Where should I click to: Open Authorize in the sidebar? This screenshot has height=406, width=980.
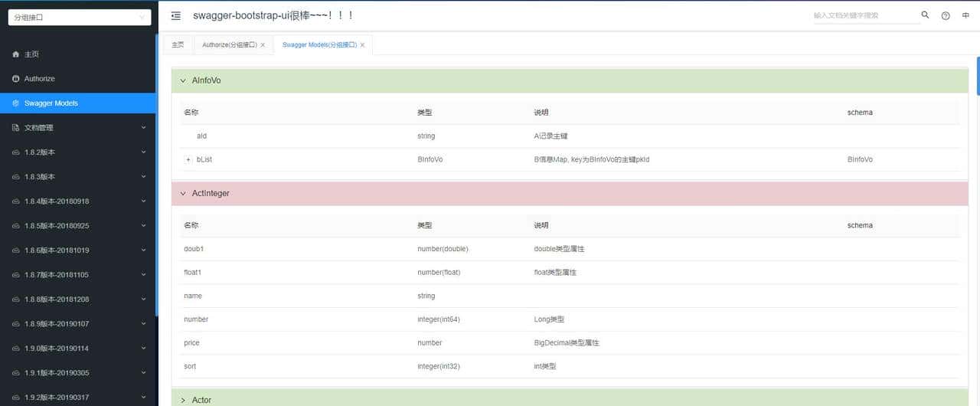click(78, 79)
